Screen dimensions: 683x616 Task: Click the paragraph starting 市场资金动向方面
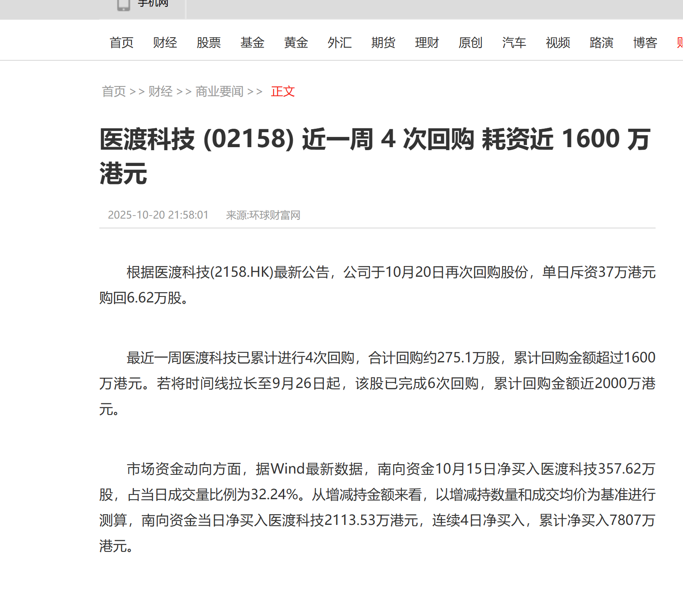pyautogui.click(x=377, y=507)
